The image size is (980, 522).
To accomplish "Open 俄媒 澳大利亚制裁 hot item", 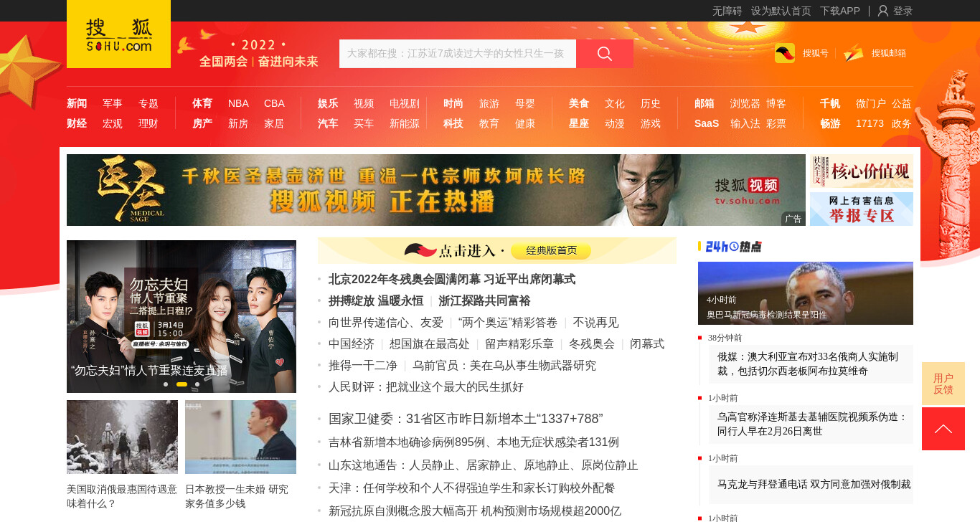I will [811, 364].
